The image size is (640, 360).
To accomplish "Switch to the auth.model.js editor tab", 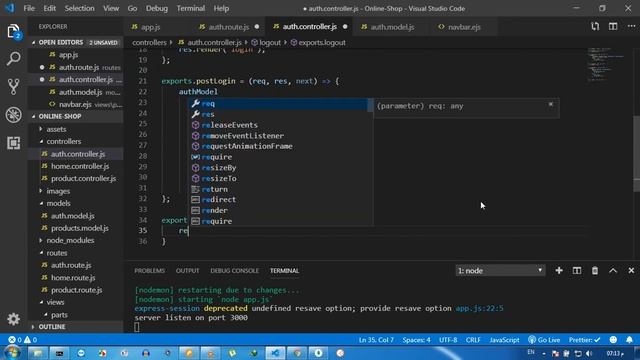I will pos(392,27).
